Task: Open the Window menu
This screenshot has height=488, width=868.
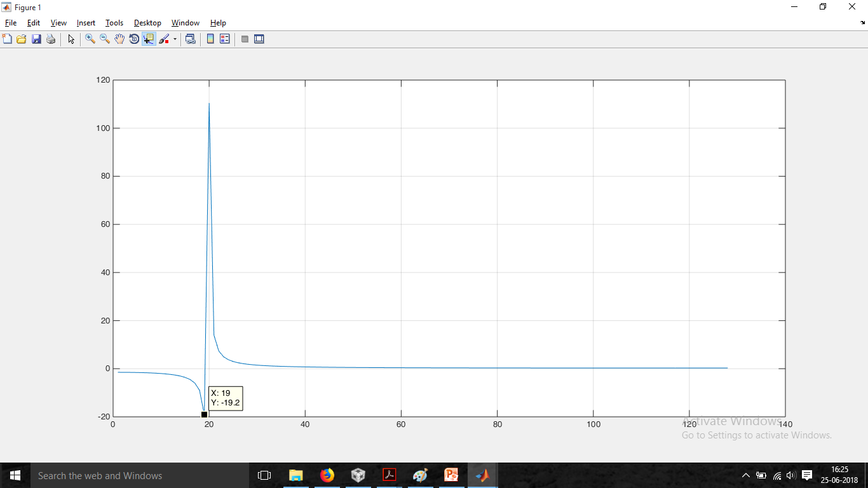Action: 186,23
